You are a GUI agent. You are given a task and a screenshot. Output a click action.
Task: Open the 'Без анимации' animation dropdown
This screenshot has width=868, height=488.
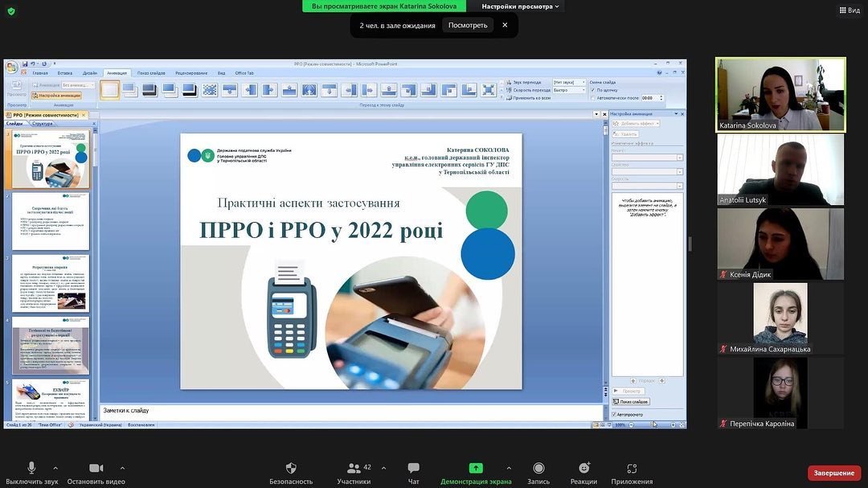point(78,85)
